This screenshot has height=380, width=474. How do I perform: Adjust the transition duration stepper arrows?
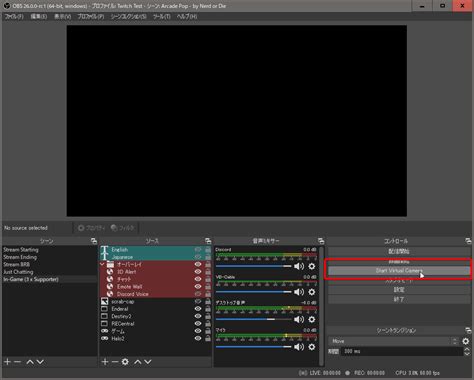467,351
